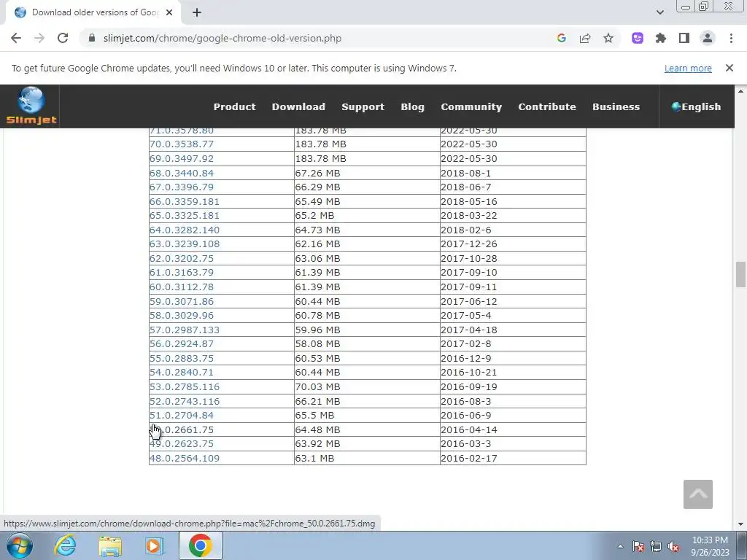Open the Product menu
The height and width of the screenshot is (560, 747).
234,106
